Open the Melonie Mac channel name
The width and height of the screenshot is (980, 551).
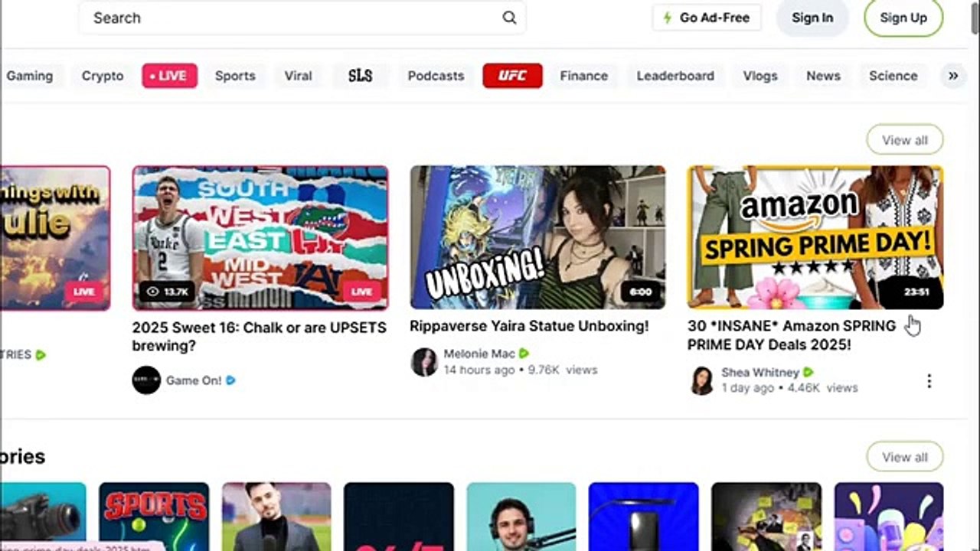(479, 354)
